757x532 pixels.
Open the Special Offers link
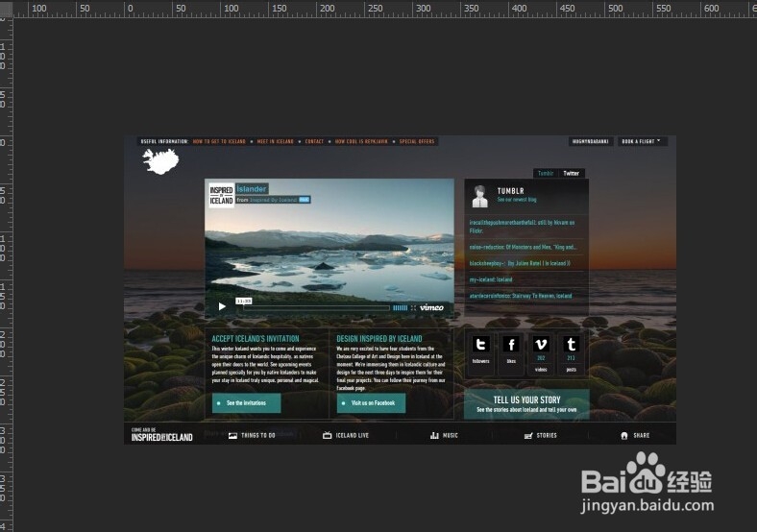pyautogui.click(x=417, y=141)
